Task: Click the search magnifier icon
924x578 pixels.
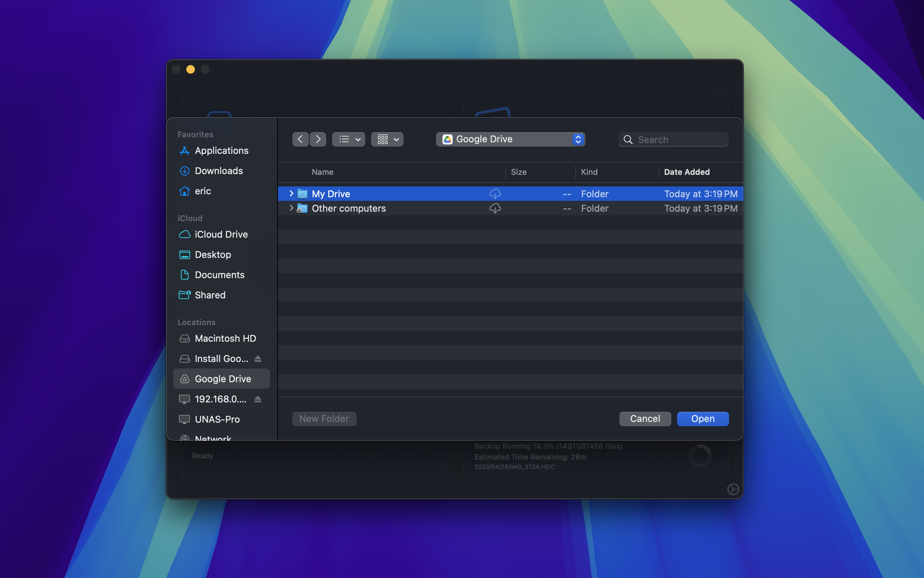Action: click(628, 139)
